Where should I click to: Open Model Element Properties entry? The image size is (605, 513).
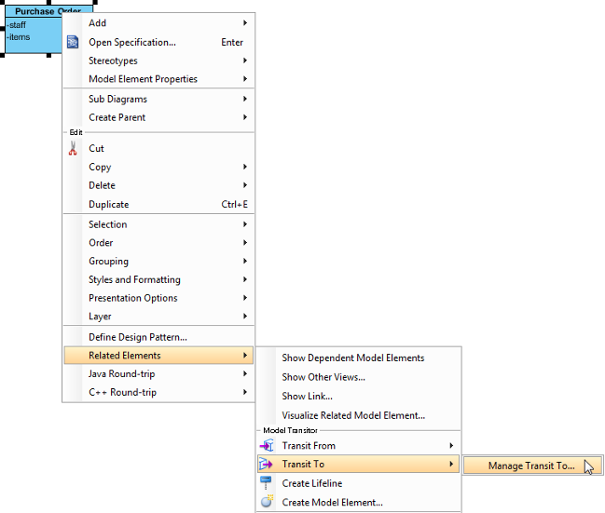tap(159, 79)
